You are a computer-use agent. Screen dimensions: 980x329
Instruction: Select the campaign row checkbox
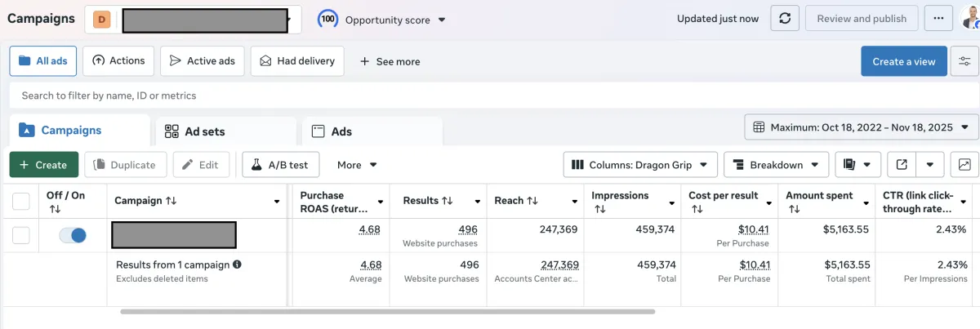(x=21, y=235)
